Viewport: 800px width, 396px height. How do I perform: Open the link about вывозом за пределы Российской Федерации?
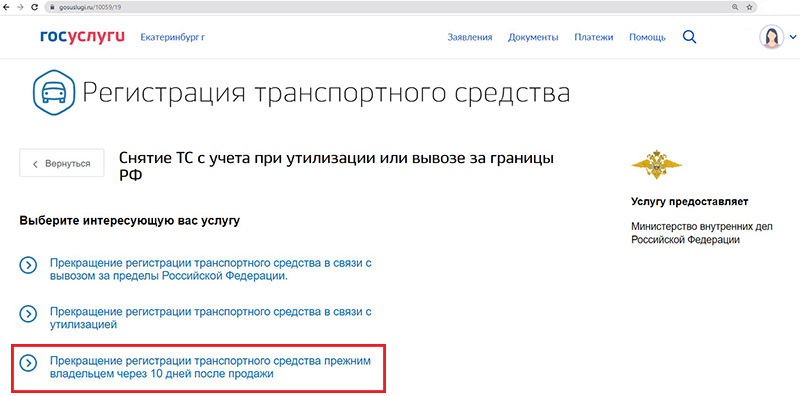coord(210,269)
